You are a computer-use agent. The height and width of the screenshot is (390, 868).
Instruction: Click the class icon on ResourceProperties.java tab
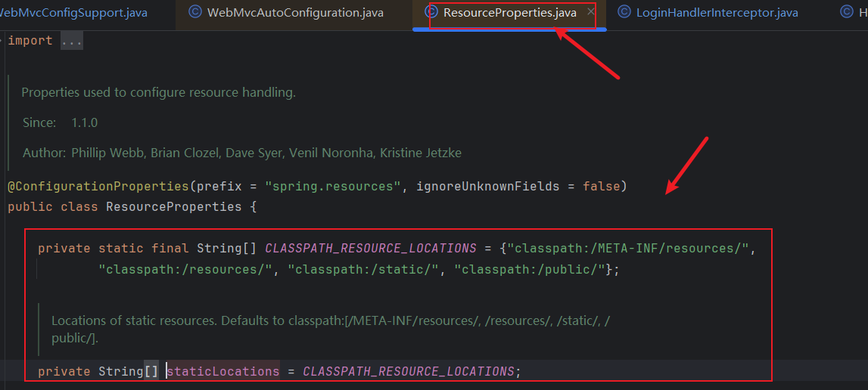432,11
